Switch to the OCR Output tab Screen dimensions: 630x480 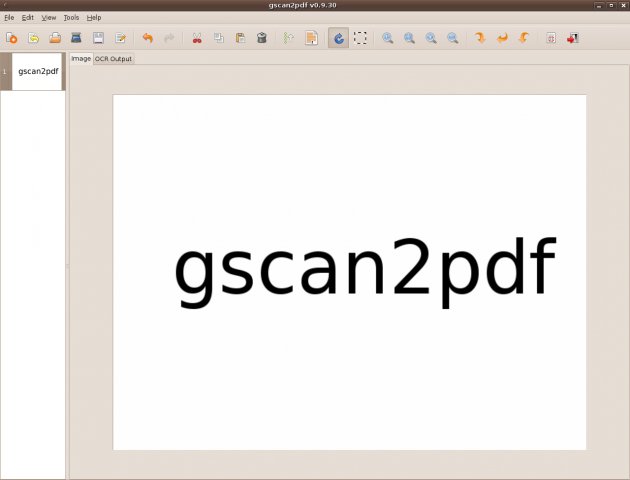point(113,59)
